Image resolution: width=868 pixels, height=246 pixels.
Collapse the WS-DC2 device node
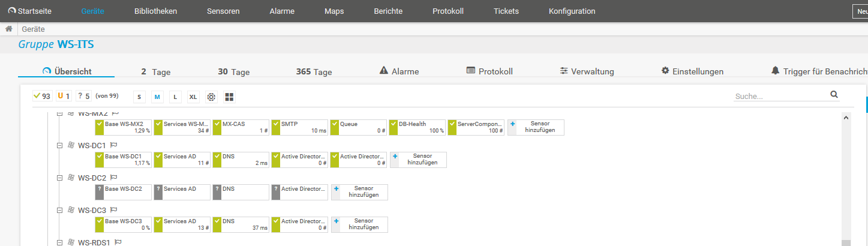[59, 178]
